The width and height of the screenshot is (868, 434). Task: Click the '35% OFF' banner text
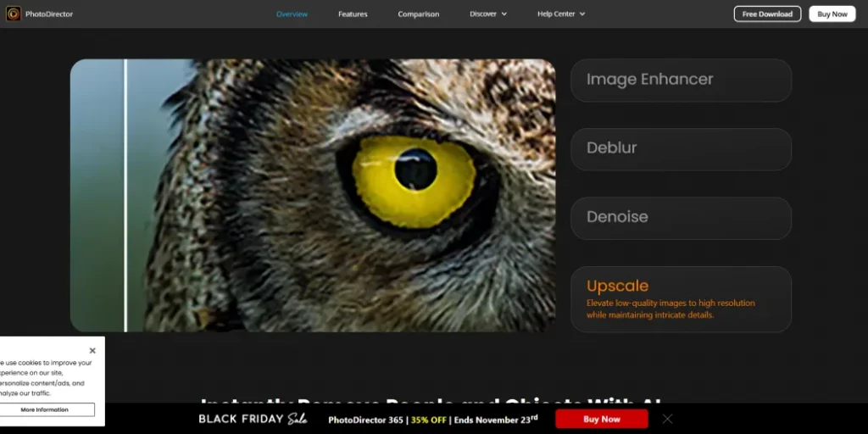point(428,420)
